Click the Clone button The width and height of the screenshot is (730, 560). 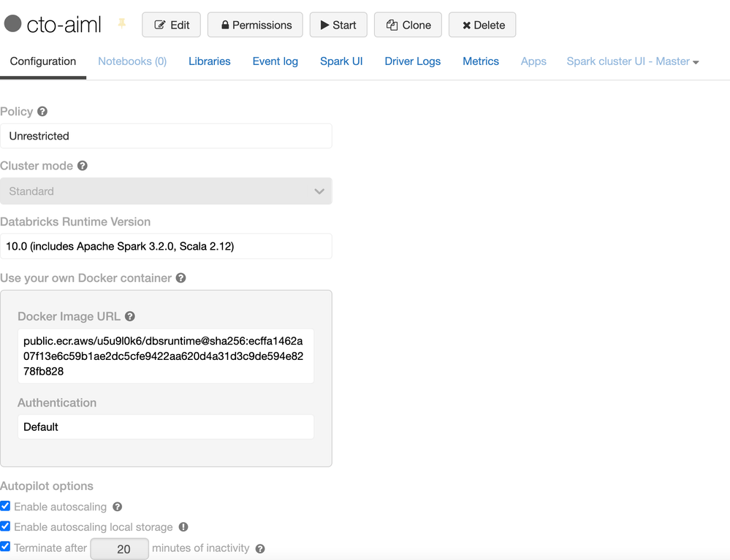click(x=408, y=25)
